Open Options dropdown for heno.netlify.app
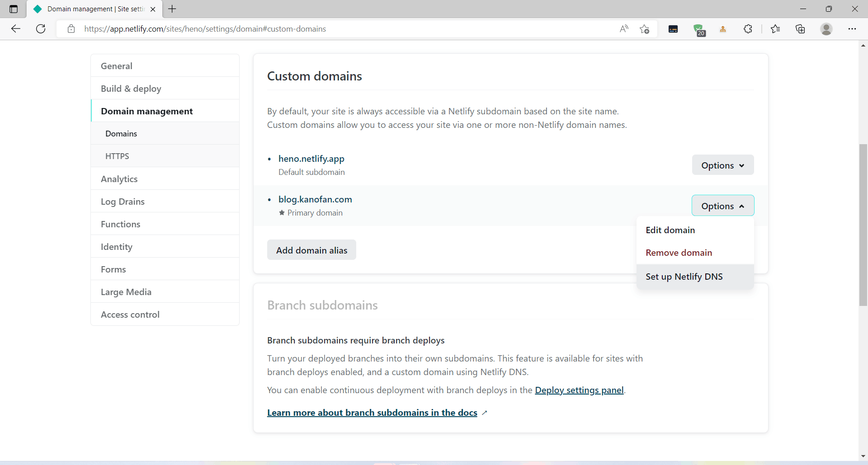Screen dimensions: 868x465 click(722, 165)
